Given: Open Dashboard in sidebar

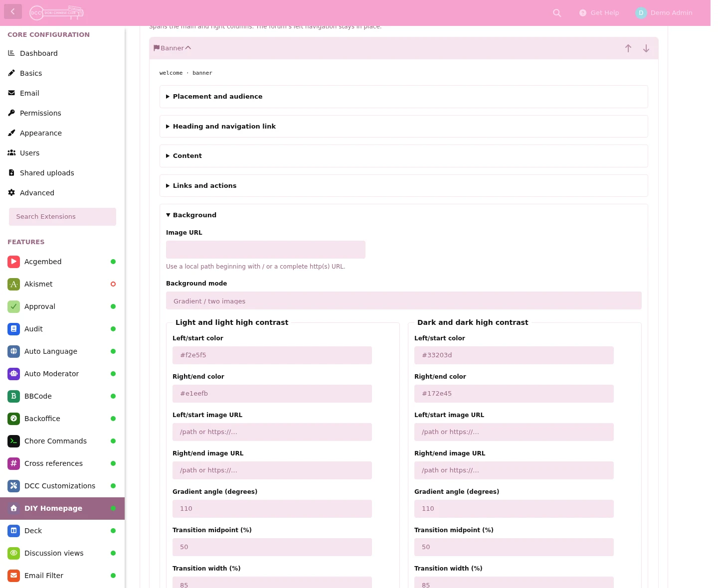Looking at the screenshot, I should [62, 53].
